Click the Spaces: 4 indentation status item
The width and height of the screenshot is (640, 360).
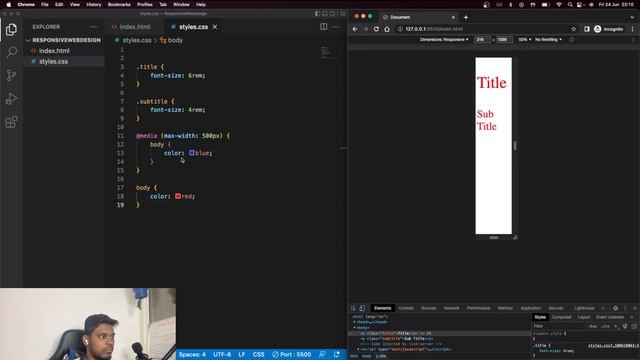(x=192, y=354)
